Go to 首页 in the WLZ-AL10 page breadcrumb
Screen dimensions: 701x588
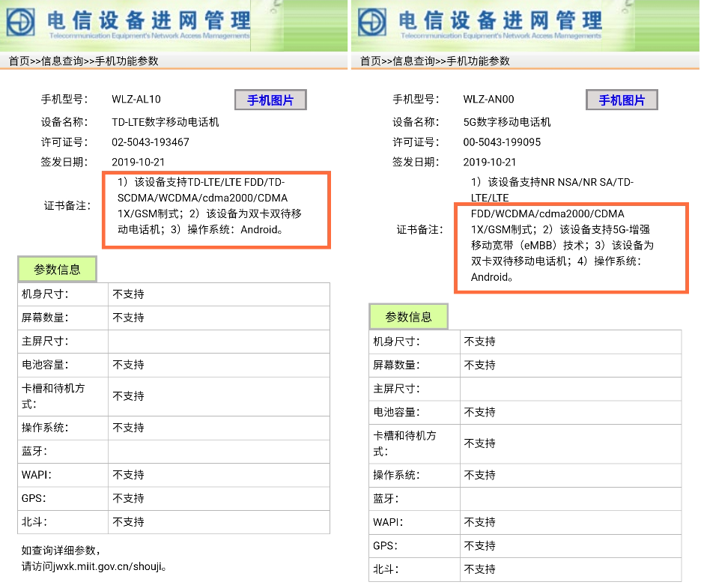click(19, 61)
